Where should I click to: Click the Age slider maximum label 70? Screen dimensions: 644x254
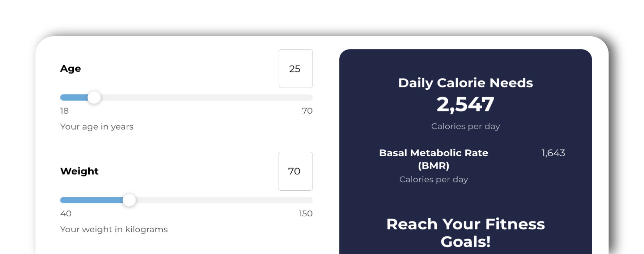(x=307, y=111)
